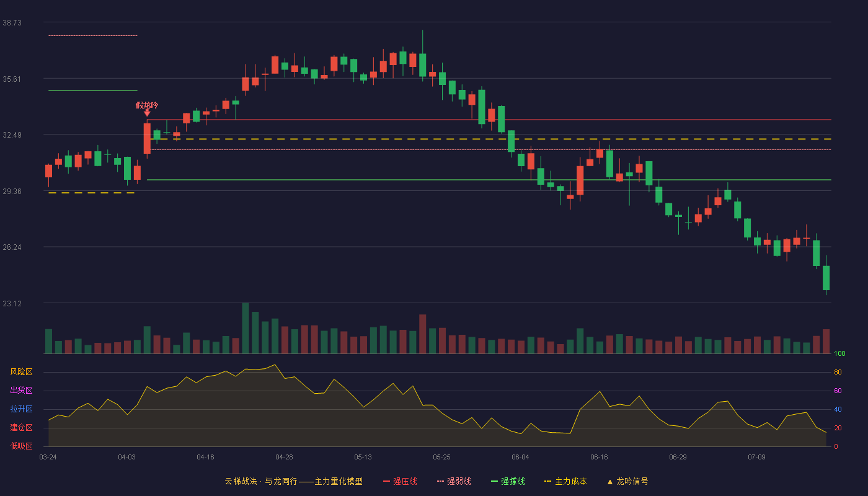Viewport: 868px width, 496px height.
Task: Toggle the 龙吟信号 triangle legend item
Action: (627, 481)
